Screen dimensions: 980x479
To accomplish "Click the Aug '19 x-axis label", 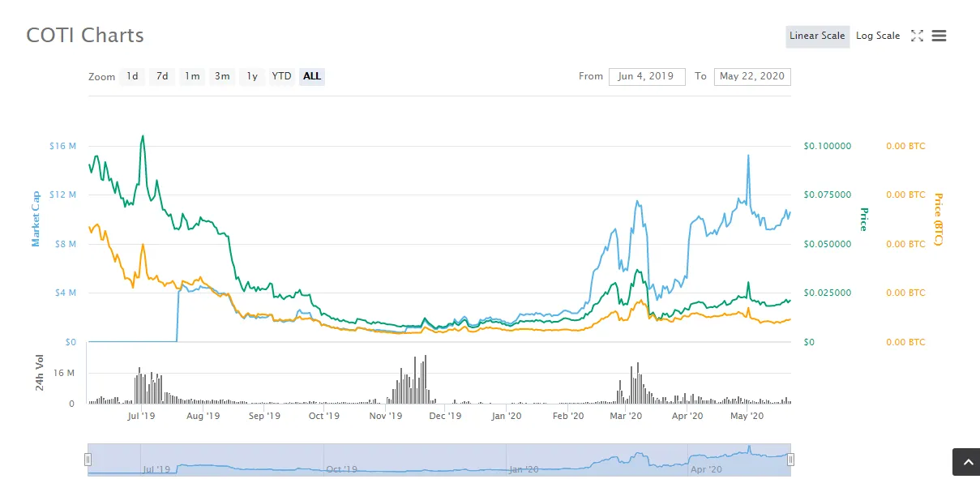I will (x=203, y=416).
